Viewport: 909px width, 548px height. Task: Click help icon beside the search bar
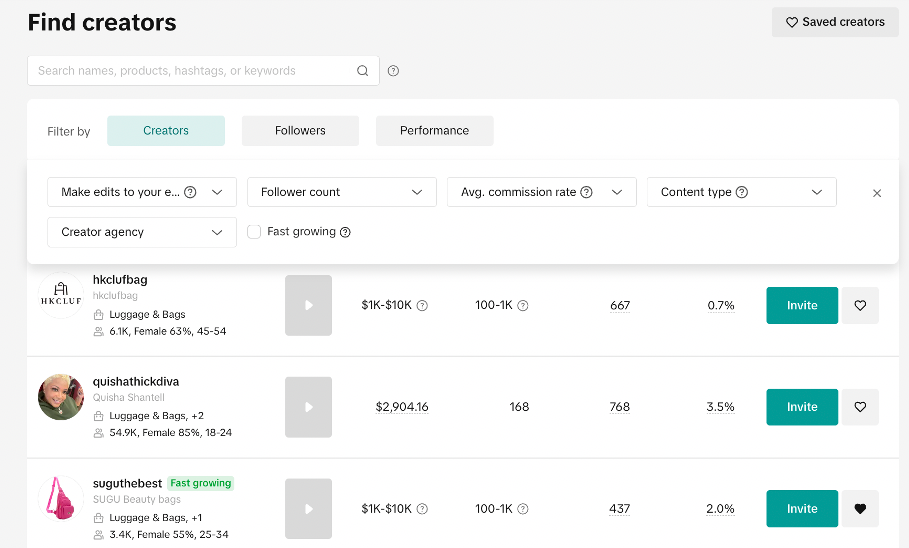tap(393, 71)
